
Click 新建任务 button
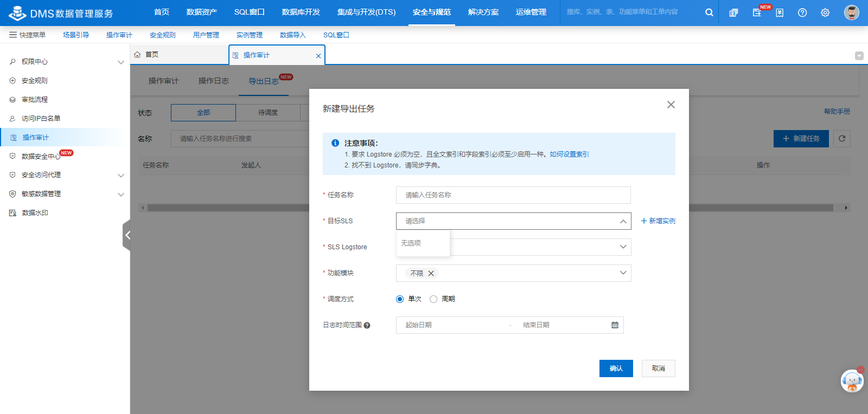pyautogui.click(x=801, y=139)
